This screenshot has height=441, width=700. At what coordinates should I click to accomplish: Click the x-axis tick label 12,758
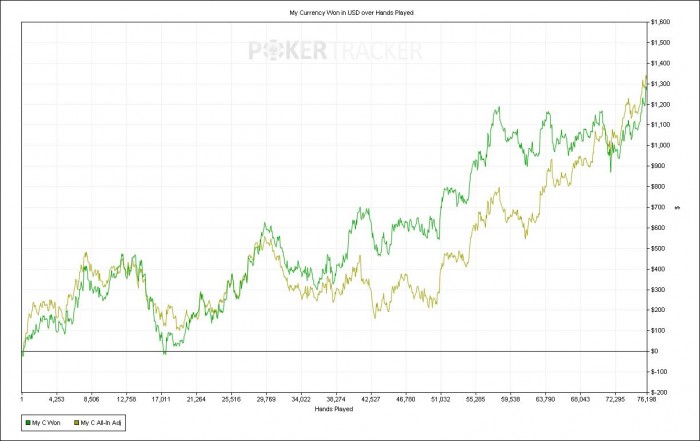[126, 399]
